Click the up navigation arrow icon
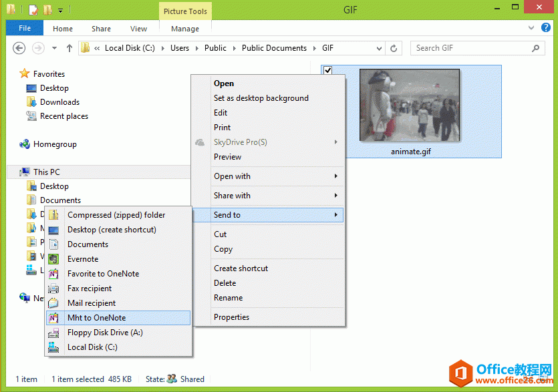 click(x=69, y=48)
